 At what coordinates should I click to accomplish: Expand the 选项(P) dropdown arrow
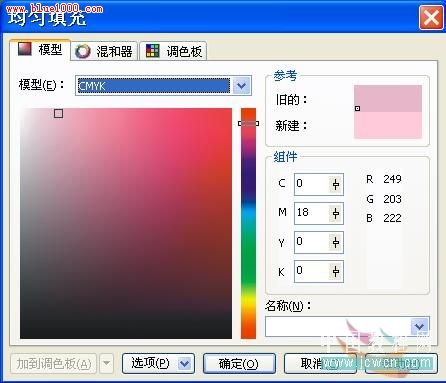(x=185, y=363)
